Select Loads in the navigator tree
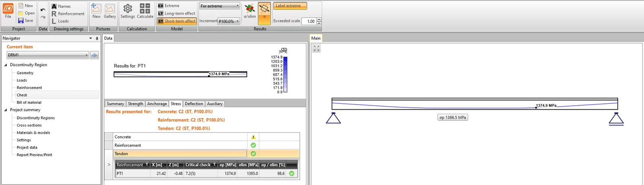The height and width of the screenshot is (185, 644). 22,80
